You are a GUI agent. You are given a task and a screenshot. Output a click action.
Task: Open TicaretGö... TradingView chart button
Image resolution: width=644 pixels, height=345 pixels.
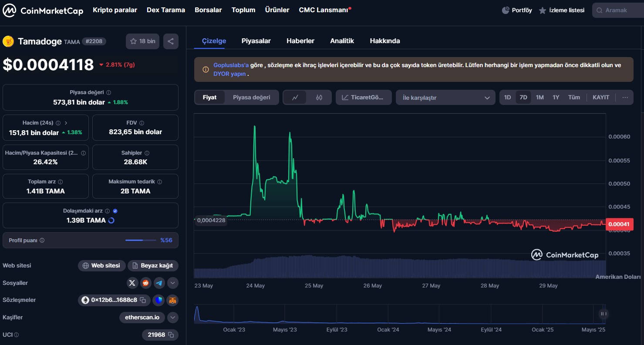coord(364,98)
